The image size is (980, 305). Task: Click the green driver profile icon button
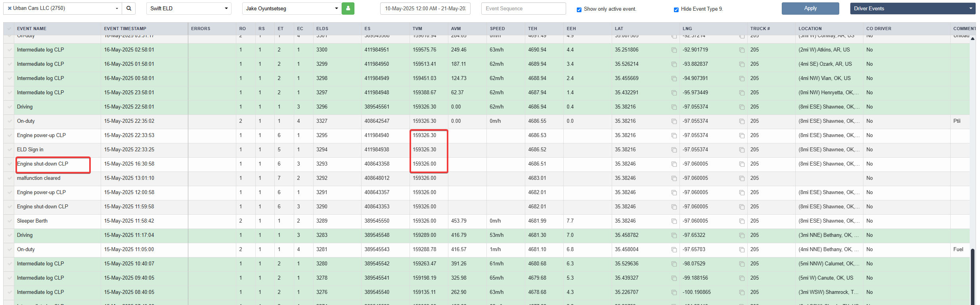point(348,8)
